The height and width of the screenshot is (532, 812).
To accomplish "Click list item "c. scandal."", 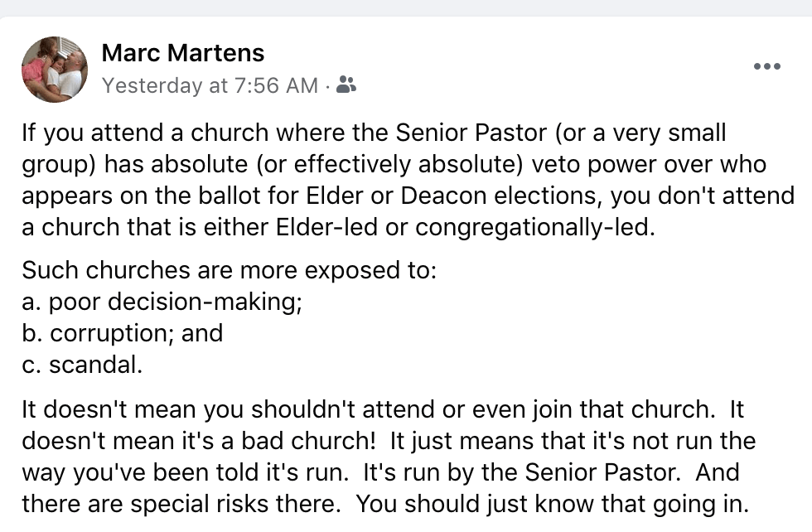I will (82, 365).
